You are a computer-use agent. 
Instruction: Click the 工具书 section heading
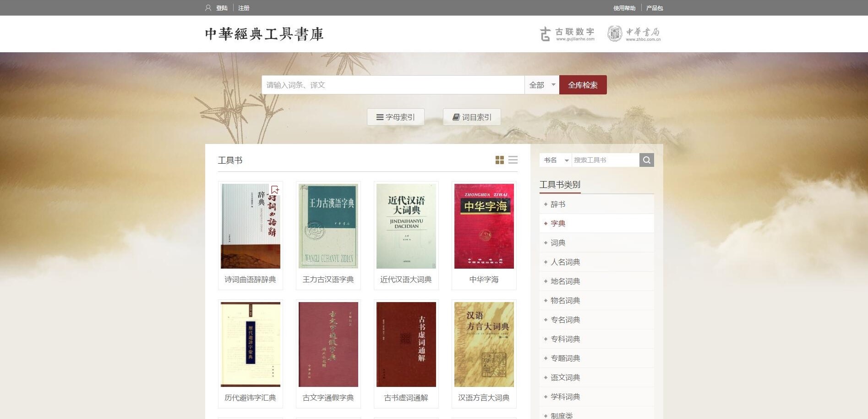click(x=230, y=160)
